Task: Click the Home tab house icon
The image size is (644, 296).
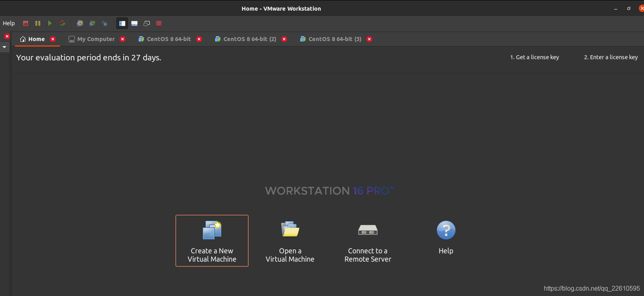Action: point(23,39)
